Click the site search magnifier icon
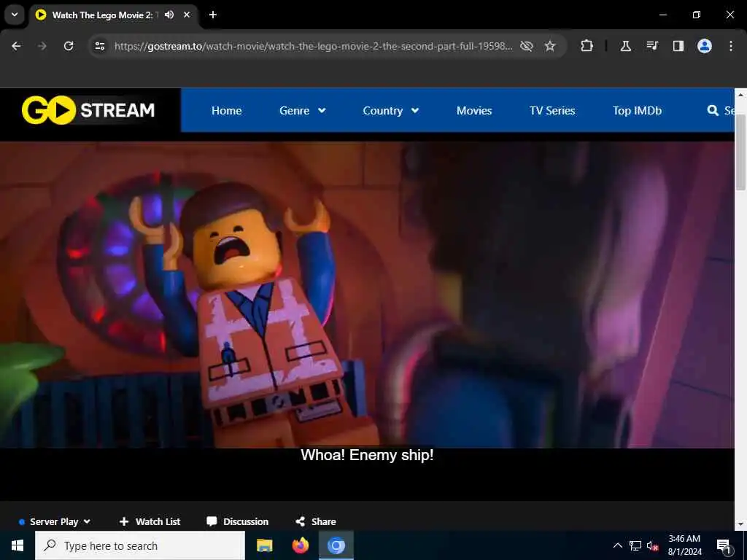This screenshot has width=747, height=560. [x=713, y=111]
